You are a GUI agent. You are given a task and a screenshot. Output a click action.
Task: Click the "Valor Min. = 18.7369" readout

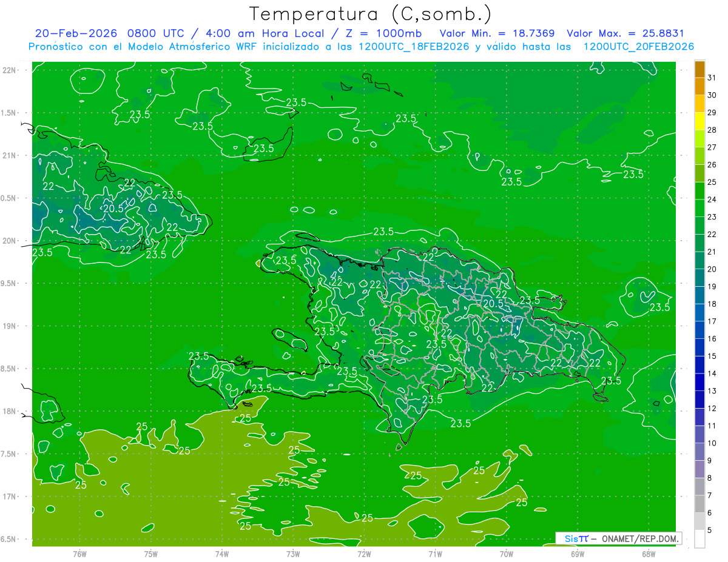[497, 33]
